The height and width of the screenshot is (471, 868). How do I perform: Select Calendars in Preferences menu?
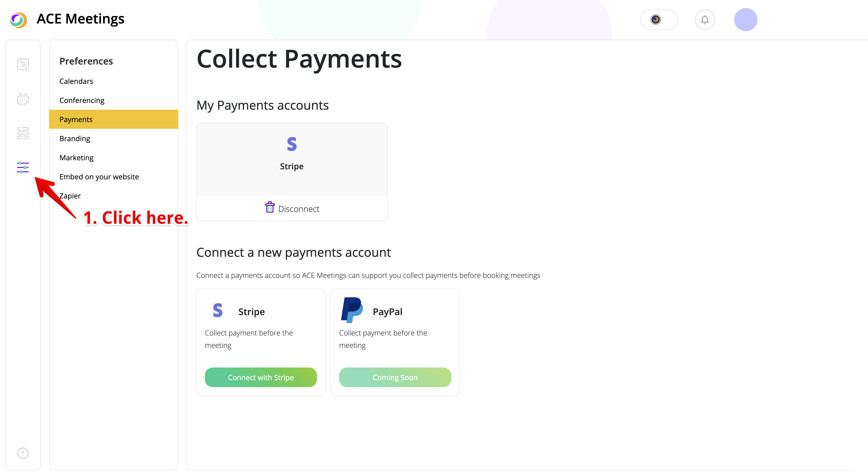tap(76, 81)
